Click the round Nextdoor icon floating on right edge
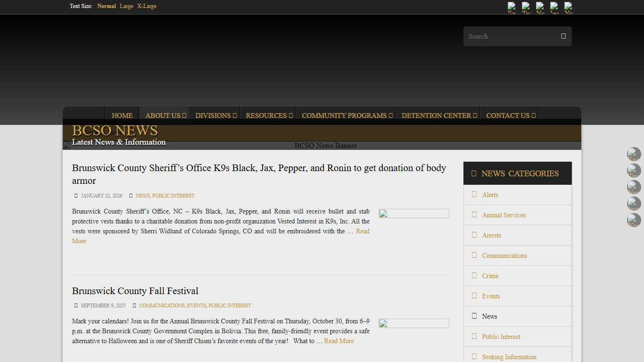 point(634,187)
